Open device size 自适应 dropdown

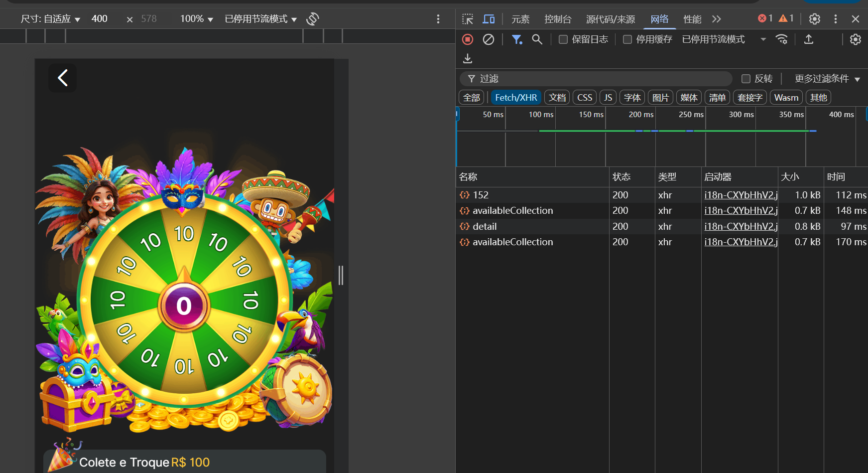point(50,19)
